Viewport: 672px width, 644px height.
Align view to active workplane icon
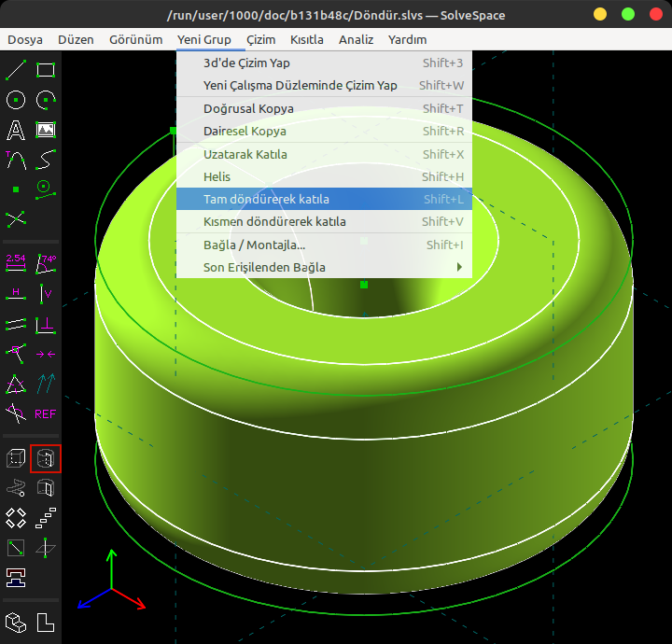(46, 623)
